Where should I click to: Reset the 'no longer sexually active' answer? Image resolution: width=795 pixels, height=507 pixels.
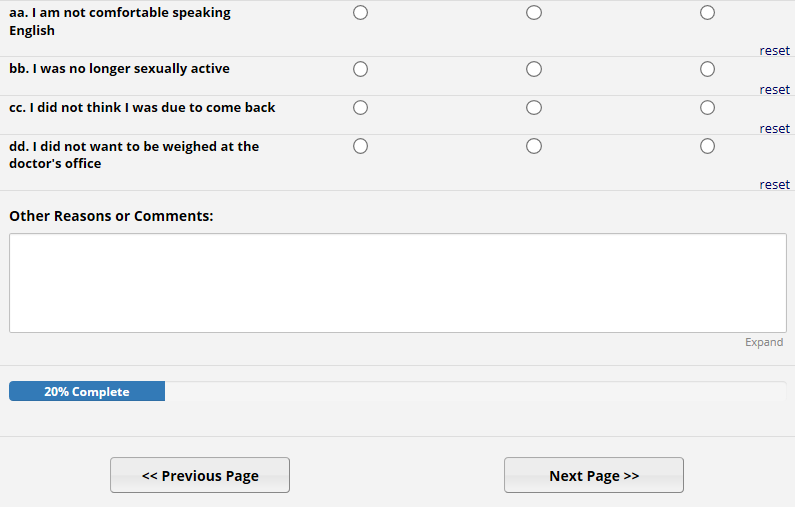[x=774, y=90]
